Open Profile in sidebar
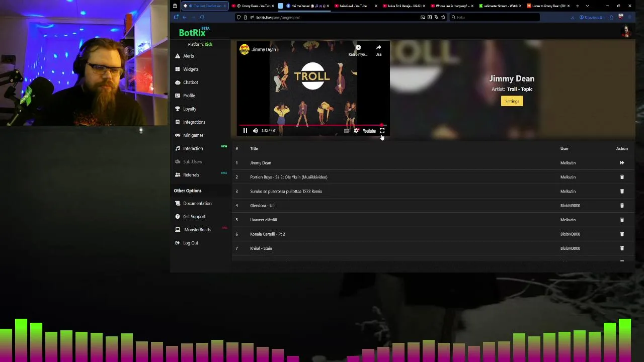 click(x=189, y=96)
